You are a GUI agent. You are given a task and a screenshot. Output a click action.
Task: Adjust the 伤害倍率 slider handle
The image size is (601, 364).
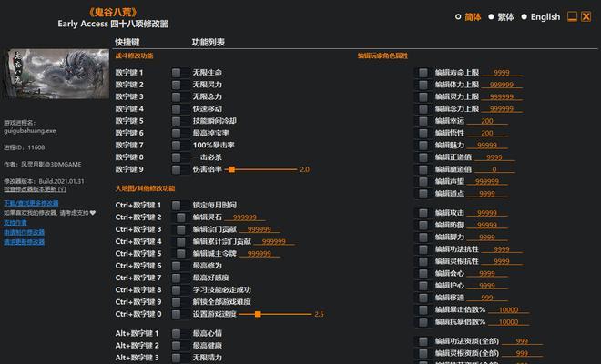point(231,169)
